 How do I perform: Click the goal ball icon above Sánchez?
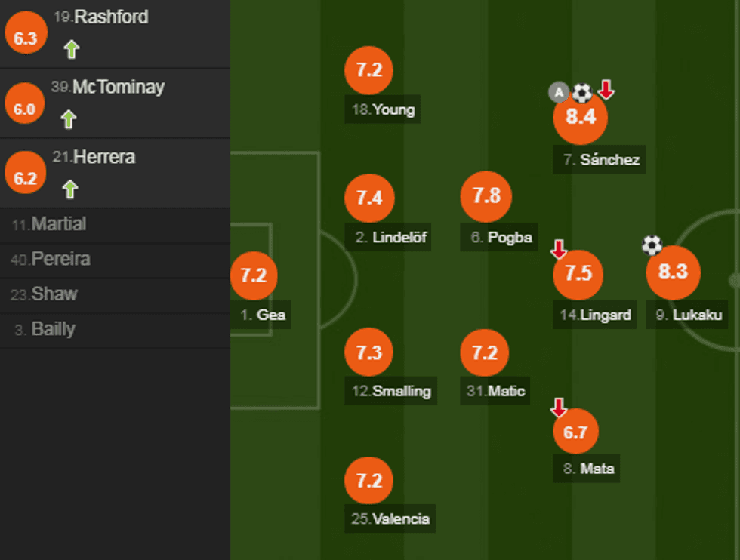(x=582, y=93)
